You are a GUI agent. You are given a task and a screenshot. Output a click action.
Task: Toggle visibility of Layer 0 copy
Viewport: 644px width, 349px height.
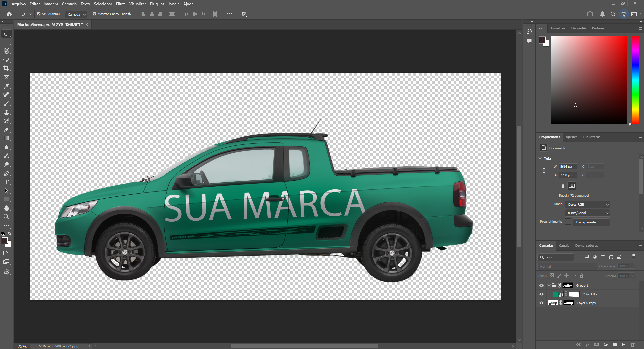click(x=541, y=303)
